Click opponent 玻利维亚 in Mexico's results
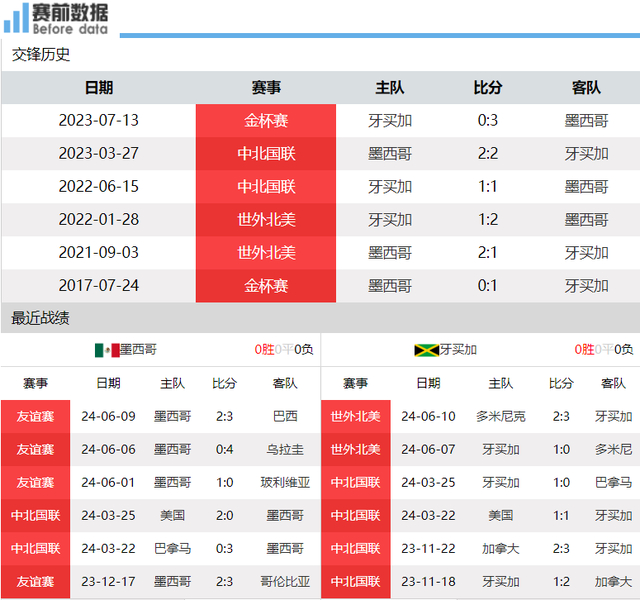Viewport: 640px width, 600px height. tap(285, 483)
